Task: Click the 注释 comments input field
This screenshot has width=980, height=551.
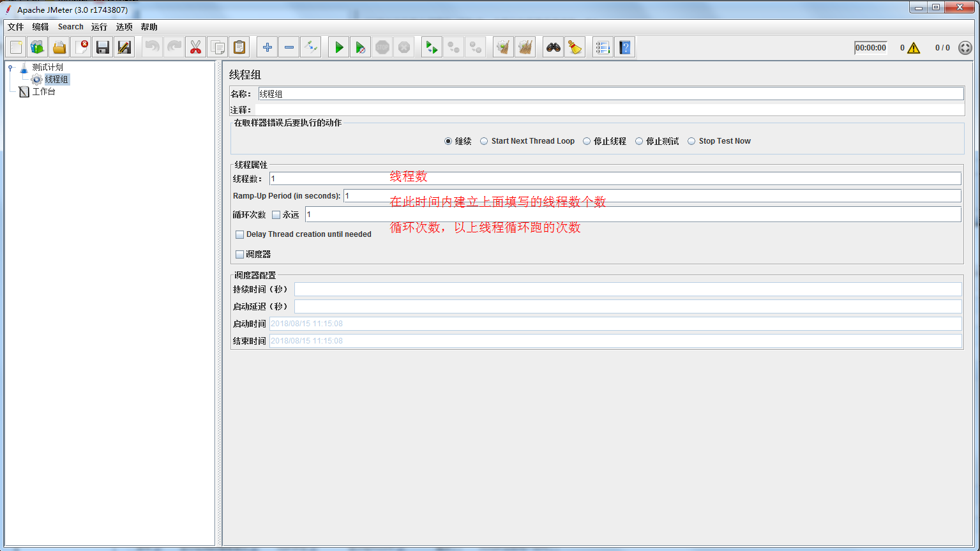Action: point(610,110)
